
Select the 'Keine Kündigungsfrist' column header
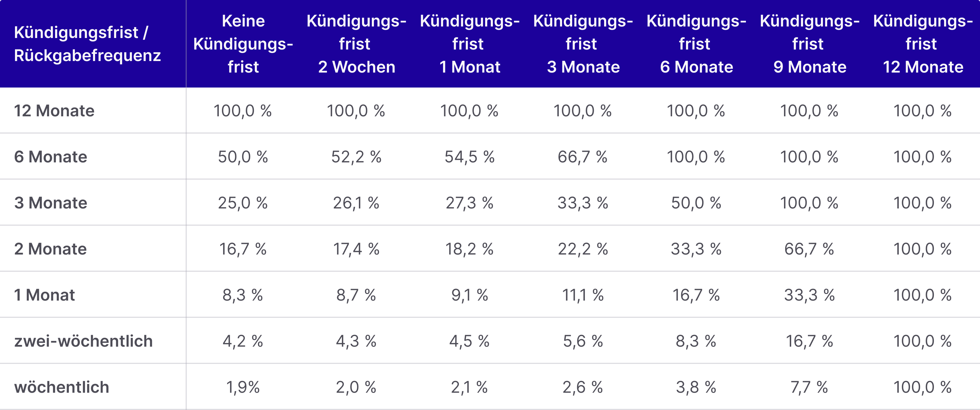pyautogui.click(x=243, y=44)
